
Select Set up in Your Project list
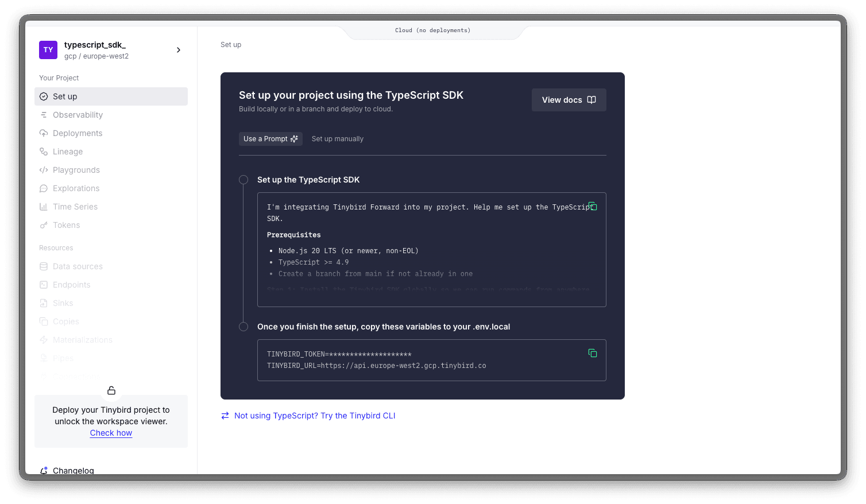64,96
